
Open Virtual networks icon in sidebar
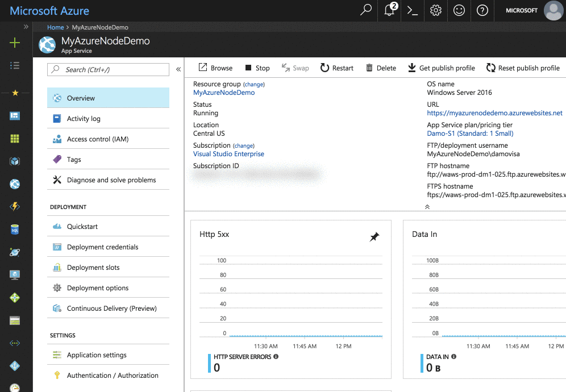point(15,343)
